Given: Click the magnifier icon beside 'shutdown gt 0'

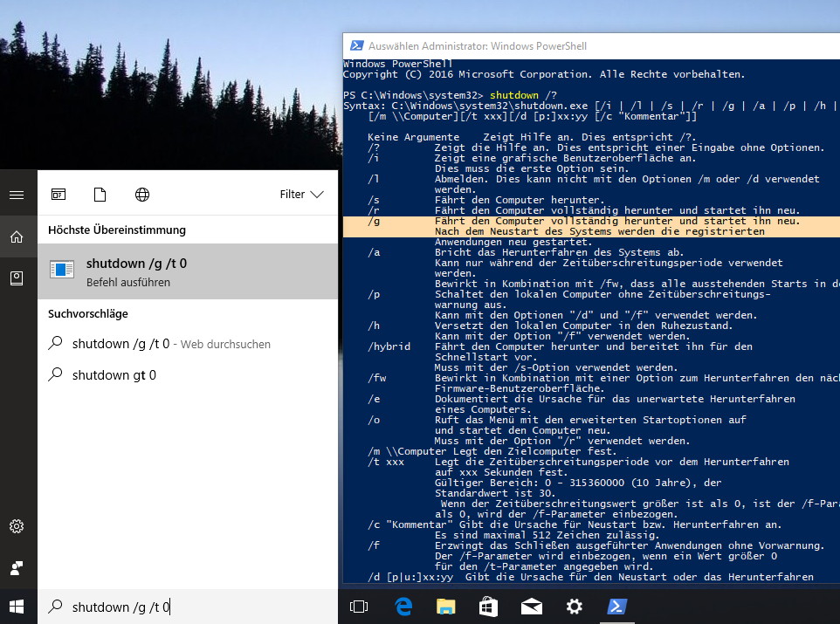Looking at the screenshot, I should click(x=55, y=374).
